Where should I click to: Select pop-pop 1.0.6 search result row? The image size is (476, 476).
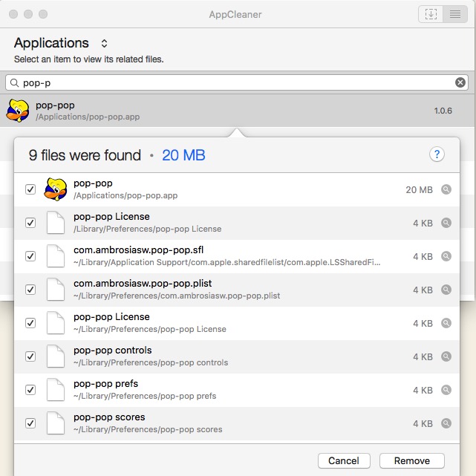(x=238, y=111)
